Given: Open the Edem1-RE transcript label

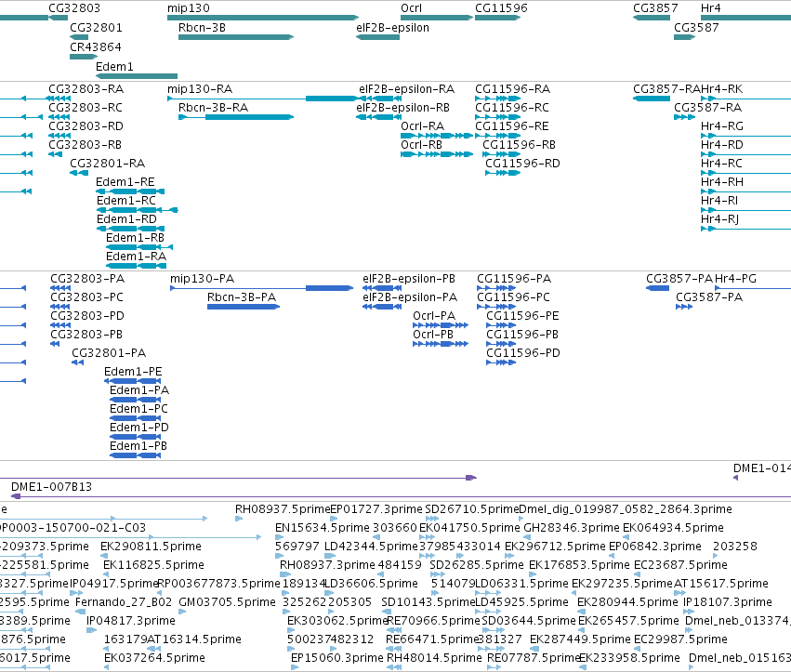Looking at the screenshot, I should 125,182.
